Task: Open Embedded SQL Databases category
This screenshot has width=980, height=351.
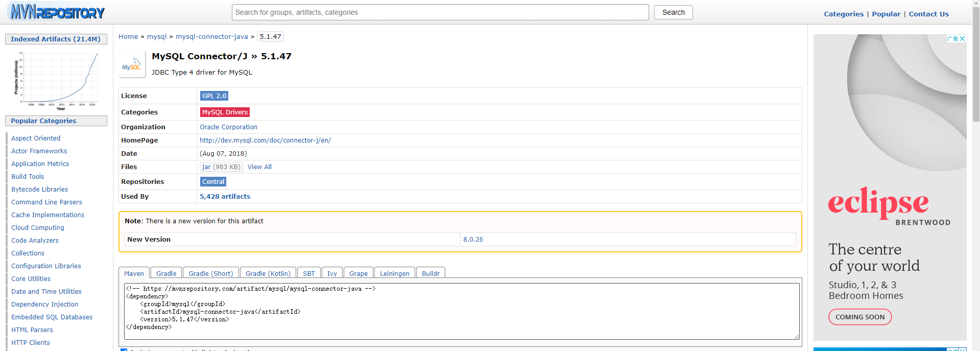Action: pos(52,317)
